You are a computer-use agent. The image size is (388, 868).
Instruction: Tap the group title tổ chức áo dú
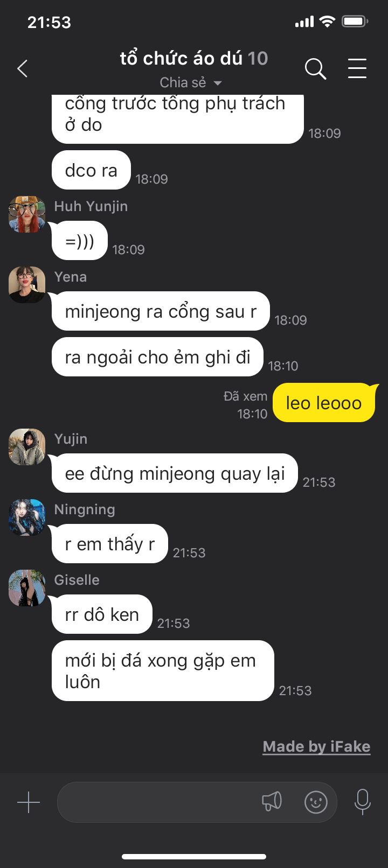click(x=181, y=58)
